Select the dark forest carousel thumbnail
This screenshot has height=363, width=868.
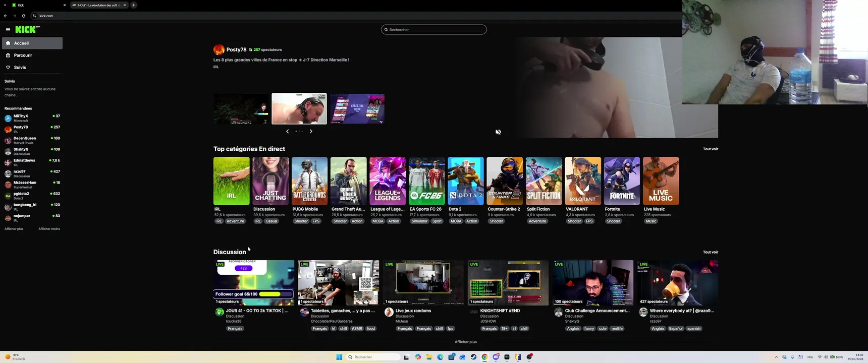click(241, 109)
